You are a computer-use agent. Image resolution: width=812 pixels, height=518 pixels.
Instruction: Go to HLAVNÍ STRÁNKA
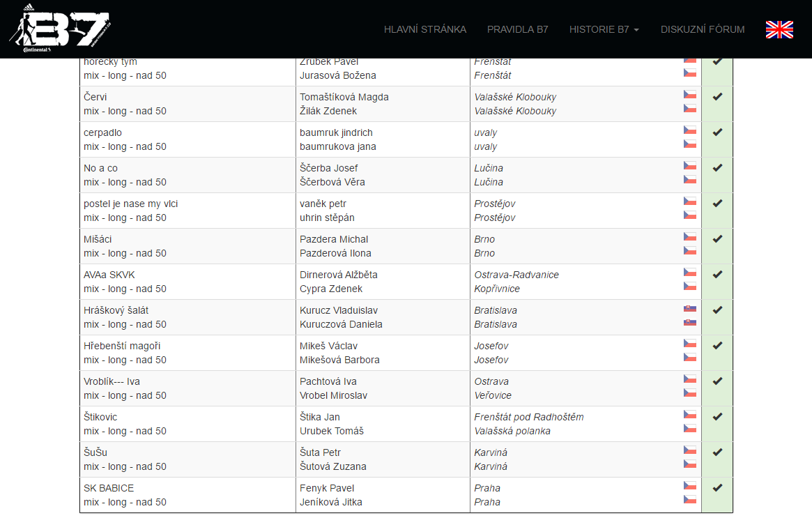click(425, 29)
